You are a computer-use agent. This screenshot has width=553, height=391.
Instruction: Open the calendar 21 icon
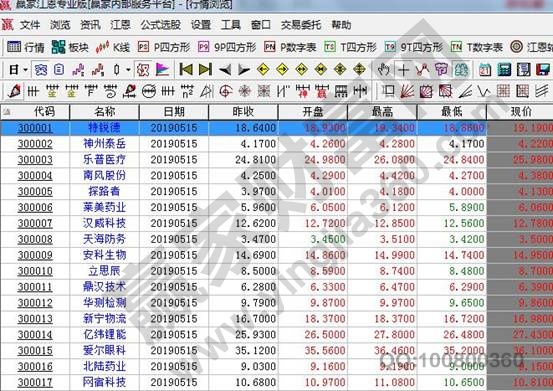(x=485, y=70)
